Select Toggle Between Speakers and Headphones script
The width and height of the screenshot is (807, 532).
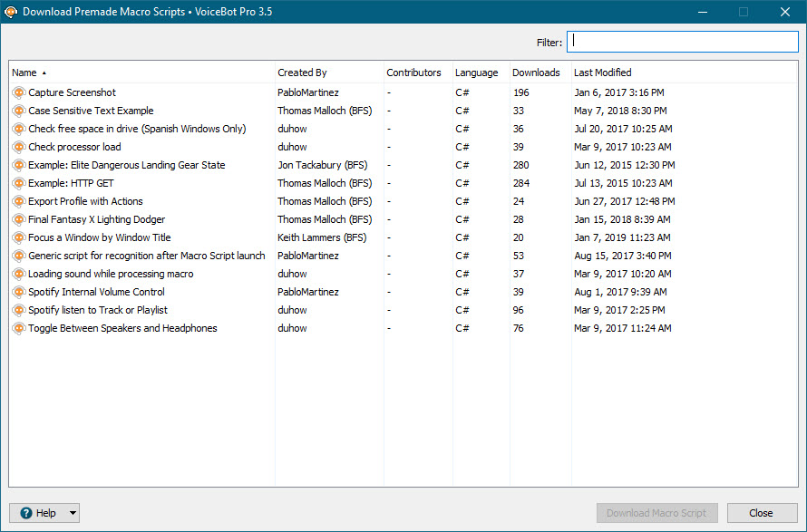pyautogui.click(x=122, y=328)
